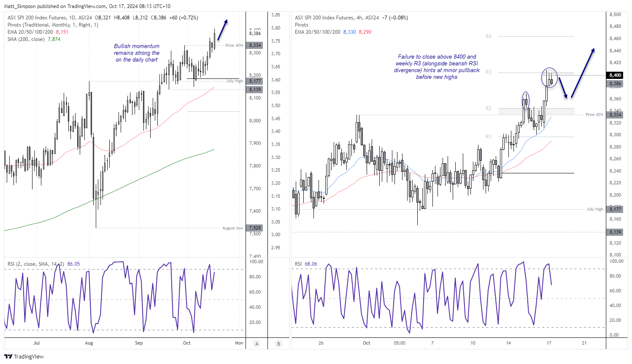Viewport: 632px width, 364px height.
Task: Click 'Sep' on daily time axis
Action: tap(139, 343)
